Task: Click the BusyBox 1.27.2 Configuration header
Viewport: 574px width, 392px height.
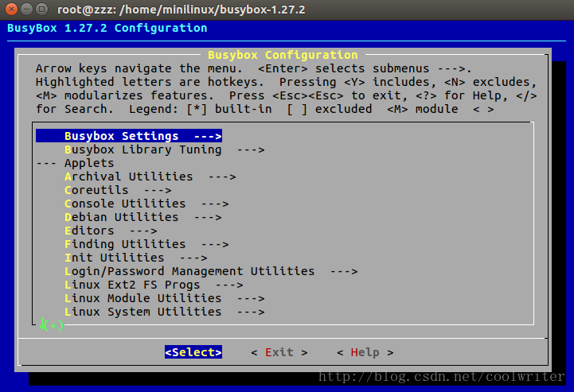Action: tap(107, 28)
